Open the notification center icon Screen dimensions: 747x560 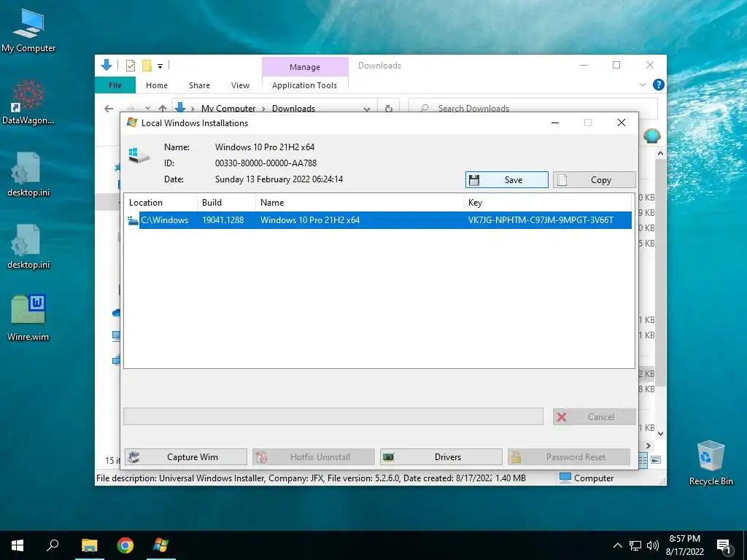click(x=724, y=546)
